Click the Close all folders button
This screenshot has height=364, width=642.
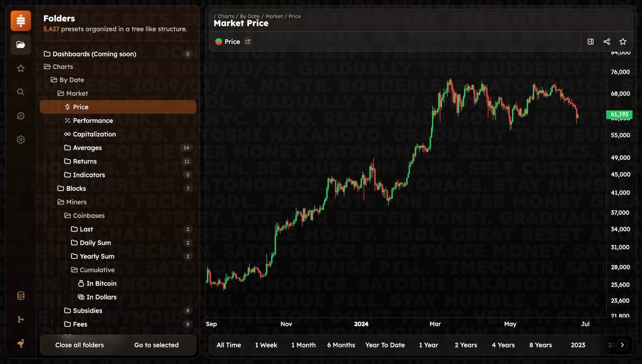79,345
